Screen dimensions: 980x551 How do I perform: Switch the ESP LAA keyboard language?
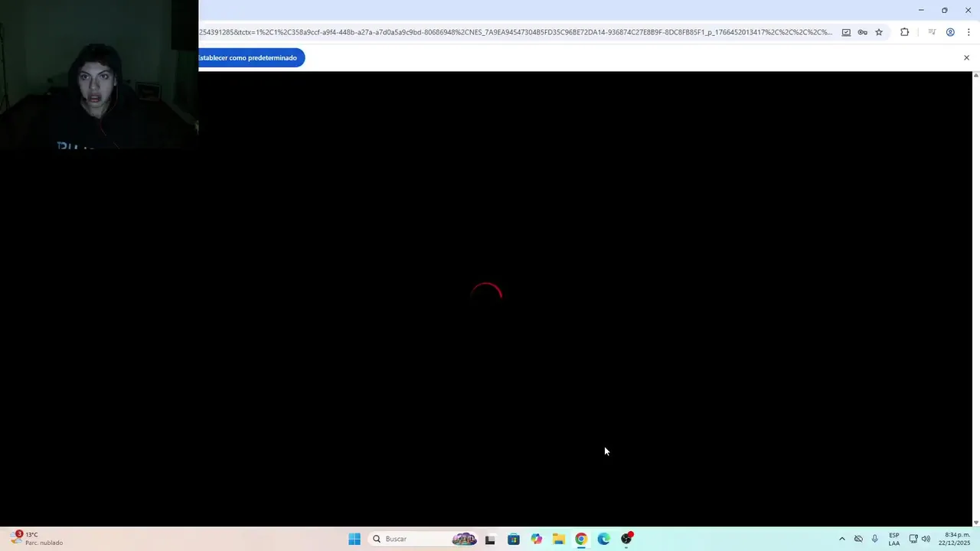(x=894, y=539)
